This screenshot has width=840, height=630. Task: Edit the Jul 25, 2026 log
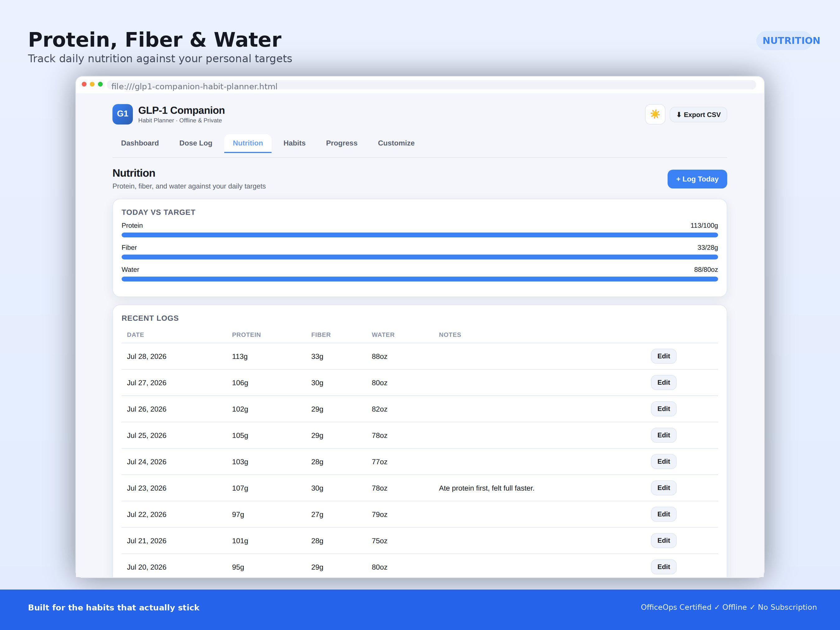point(663,435)
